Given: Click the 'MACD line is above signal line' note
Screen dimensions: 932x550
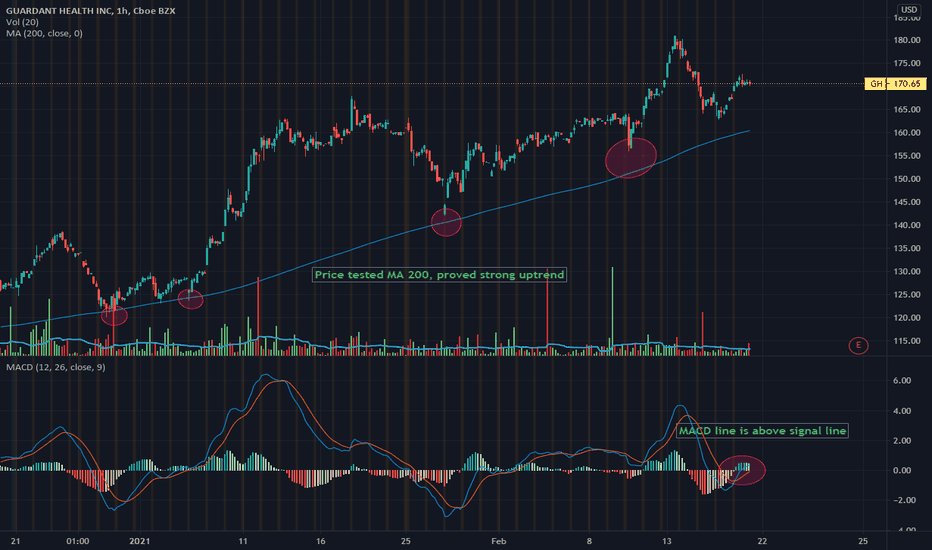Looking at the screenshot, I should point(762,430).
